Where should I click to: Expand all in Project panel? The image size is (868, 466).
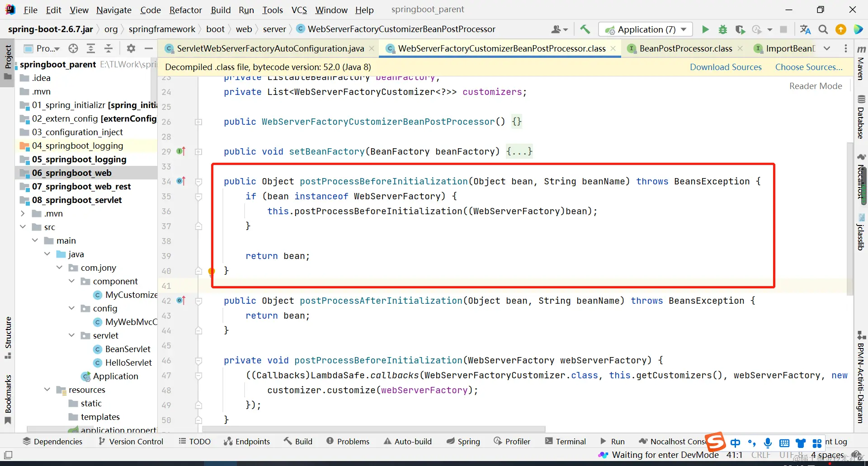point(91,48)
